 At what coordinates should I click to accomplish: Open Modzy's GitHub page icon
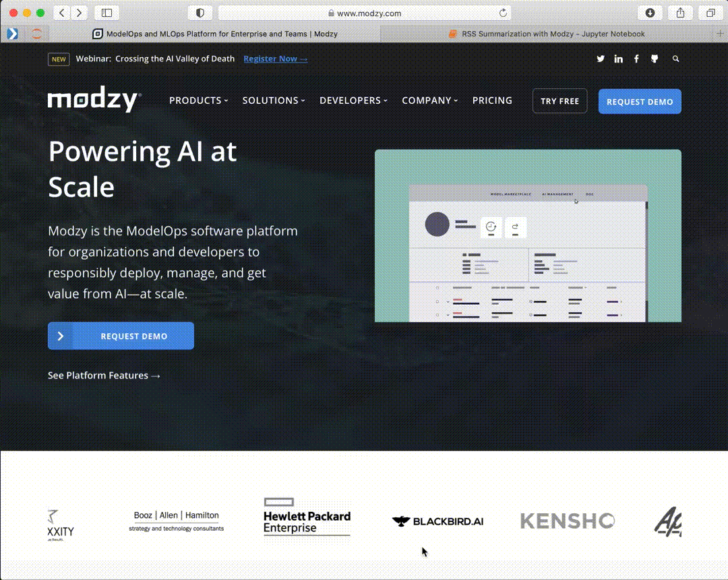(654, 59)
